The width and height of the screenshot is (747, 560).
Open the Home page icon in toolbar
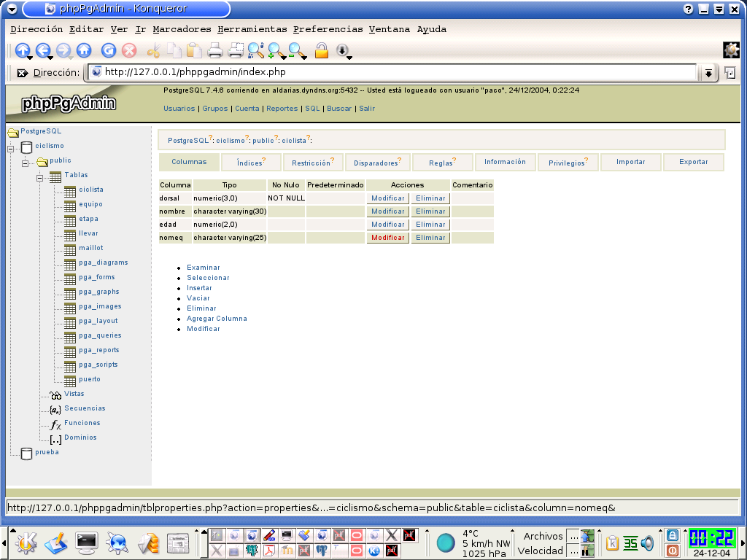pyautogui.click(x=84, y=50)
